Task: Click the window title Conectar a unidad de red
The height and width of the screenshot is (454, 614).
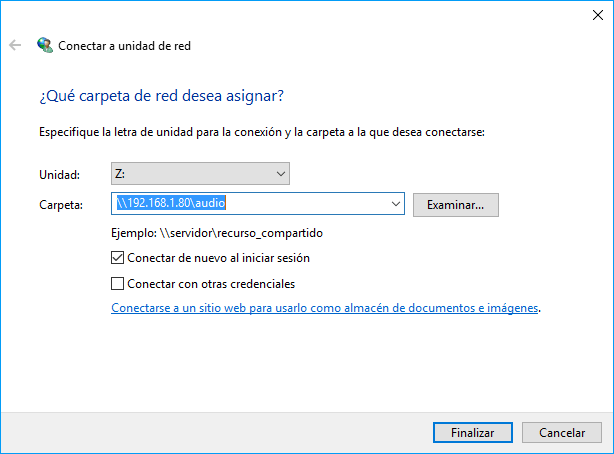Action: click(x=124, y=45)
